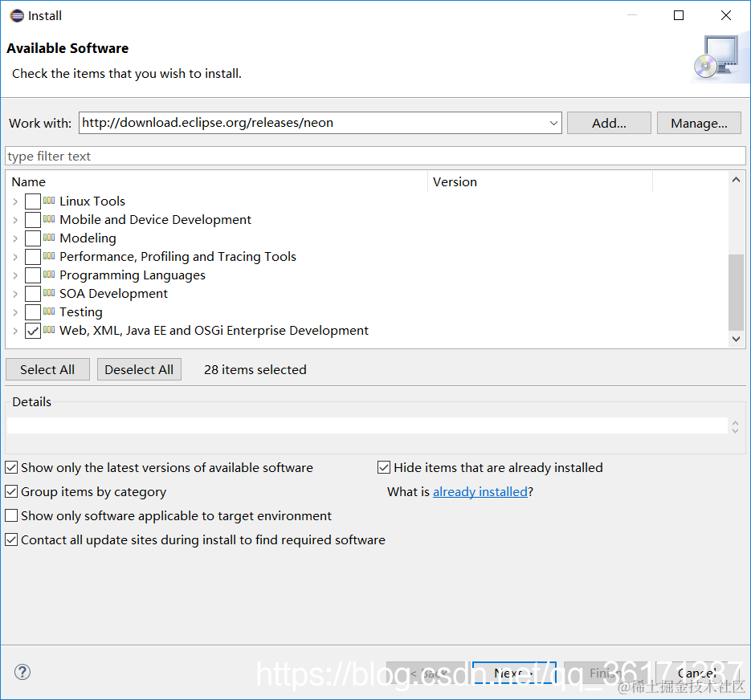This screenshot has width=751, height=700.
Task: Expand the Programming Languages node
Action: [15, 276]
